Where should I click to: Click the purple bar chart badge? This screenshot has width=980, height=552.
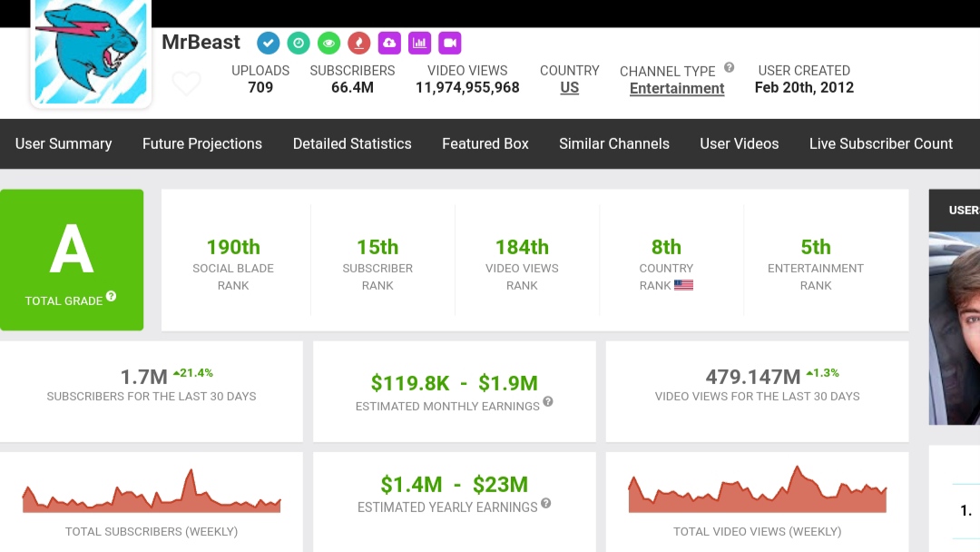click(x=419, y=43)
